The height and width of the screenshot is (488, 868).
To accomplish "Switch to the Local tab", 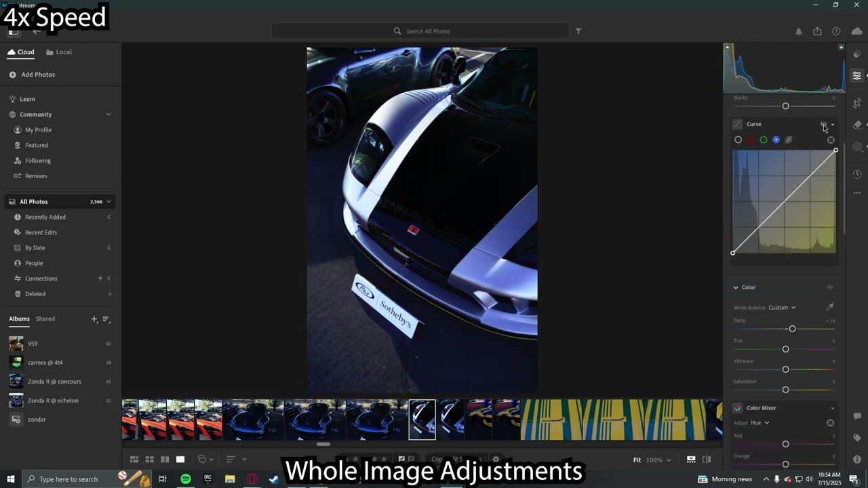I will click(59, 52).
